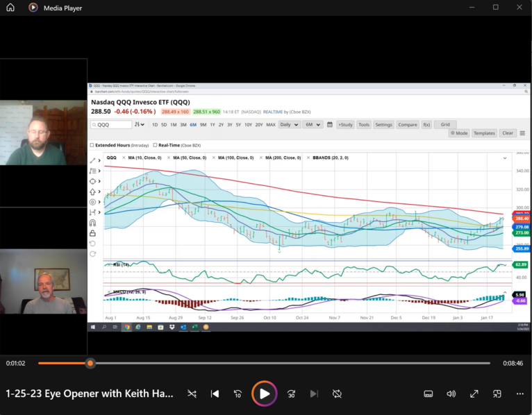This screenshot has height=415, width=532.
Task: Expand the line drawing tools
Action: click(99, 160)
